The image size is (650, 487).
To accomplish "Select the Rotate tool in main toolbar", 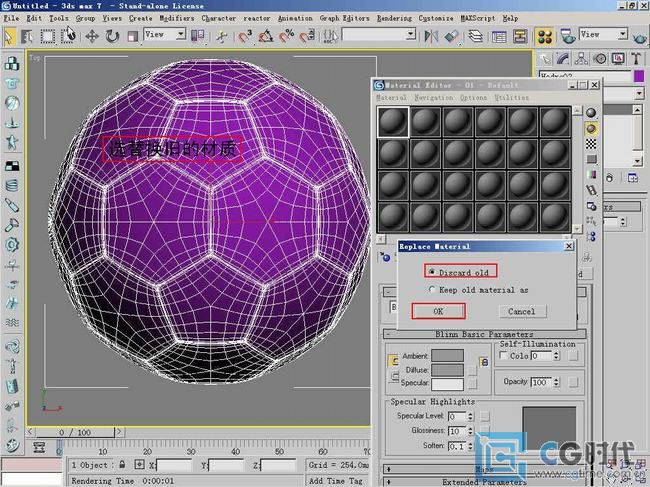I will point(112,36).
